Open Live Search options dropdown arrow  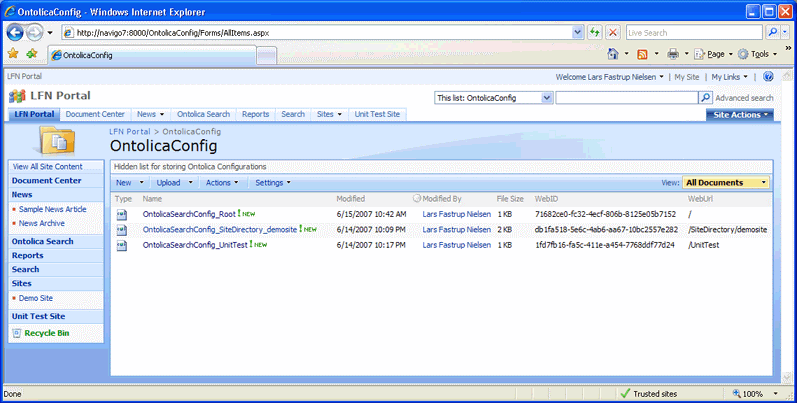click(x=785, y=33)
